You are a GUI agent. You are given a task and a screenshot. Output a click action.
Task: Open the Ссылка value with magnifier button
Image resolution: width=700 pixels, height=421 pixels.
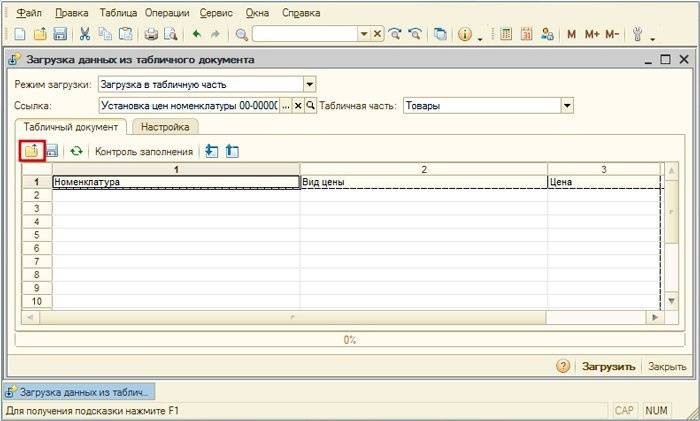coord(310,106)
